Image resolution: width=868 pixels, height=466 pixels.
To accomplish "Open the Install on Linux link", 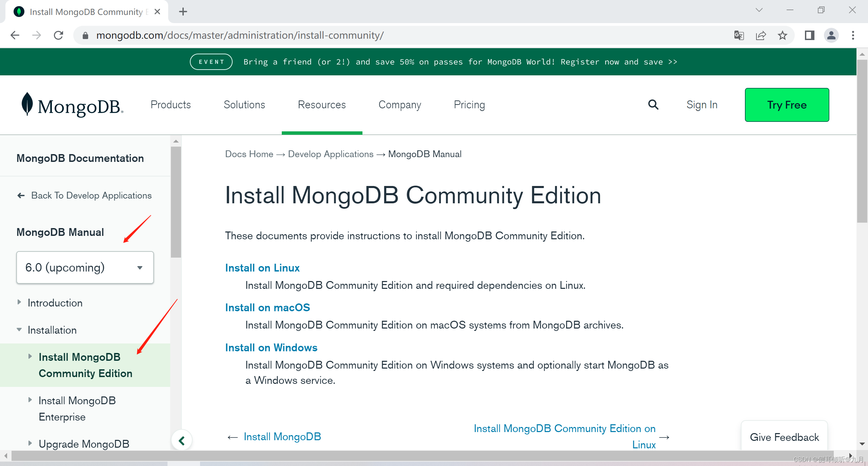I will click(262, 268).
